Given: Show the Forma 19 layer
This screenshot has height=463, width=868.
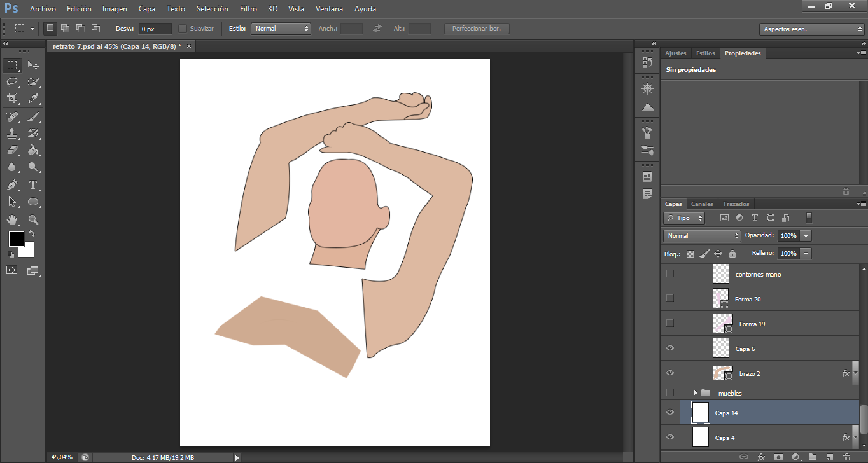Looking at the screenshot, I should click(x=669, y=323).
